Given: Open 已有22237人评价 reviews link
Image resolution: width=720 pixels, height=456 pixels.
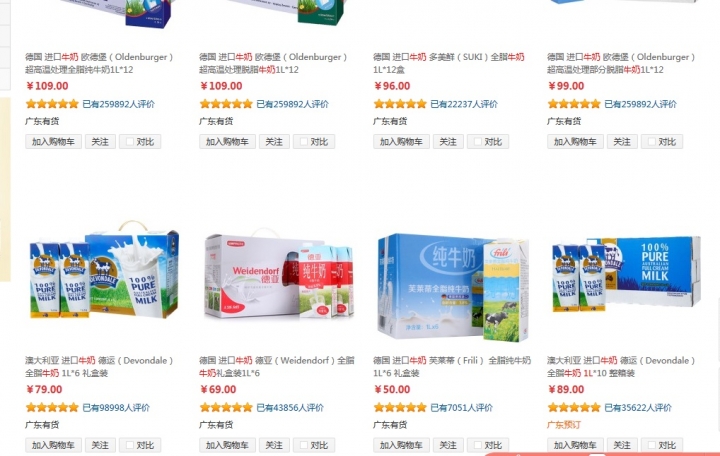Looking at the screenshot, I should 464,104.
